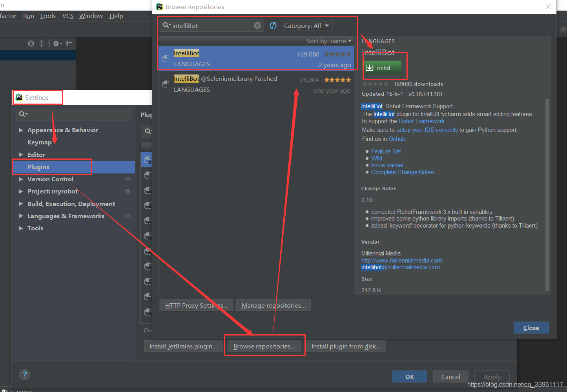The width and height of the screenshot is (567, 392).
Task: Open the Run menu
Action: click(29, 16)
